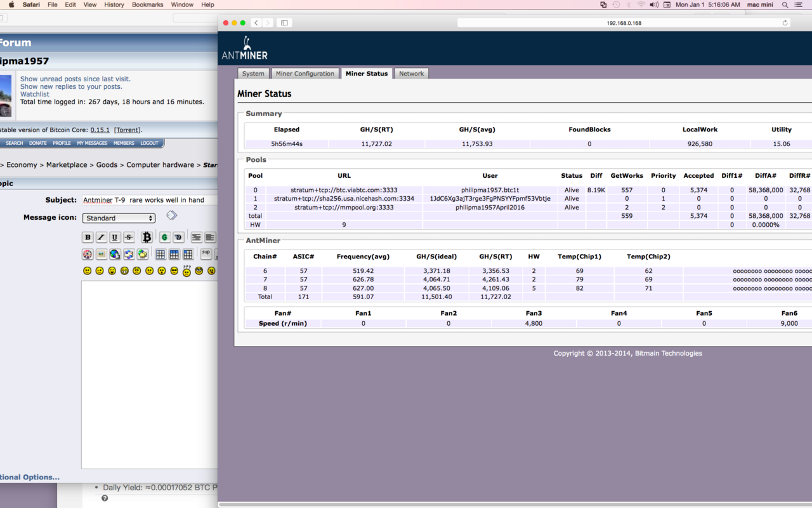Toggle the Safari sidebar button
This screenshot has width=812, height=508.
point(284,23)
